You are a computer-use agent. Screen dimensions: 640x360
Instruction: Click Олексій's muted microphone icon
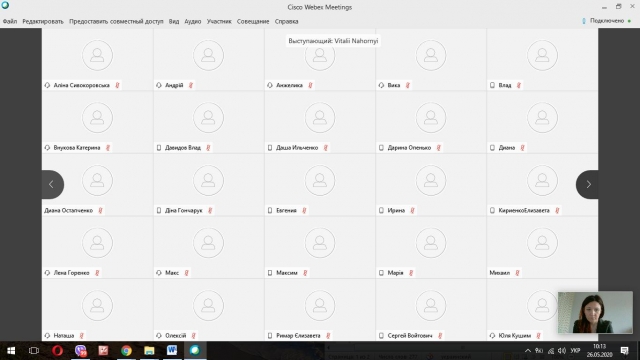193,336
